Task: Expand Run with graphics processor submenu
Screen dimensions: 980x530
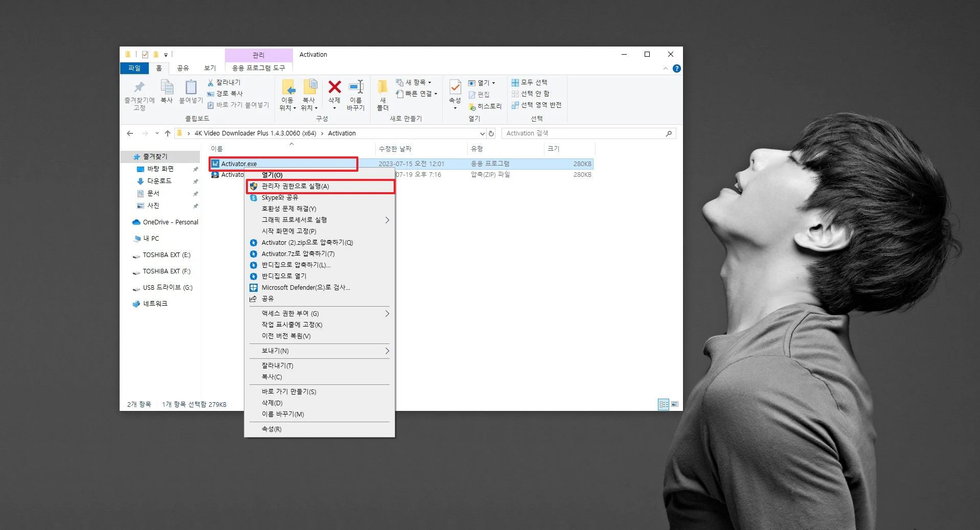Action: pyautogui.click(x=320, y=220)
